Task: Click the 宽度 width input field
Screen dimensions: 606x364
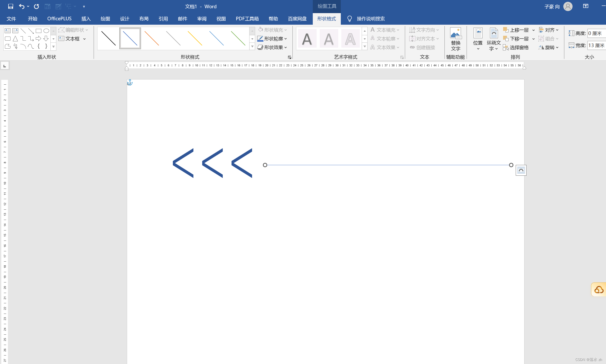Action: [597, 46]
